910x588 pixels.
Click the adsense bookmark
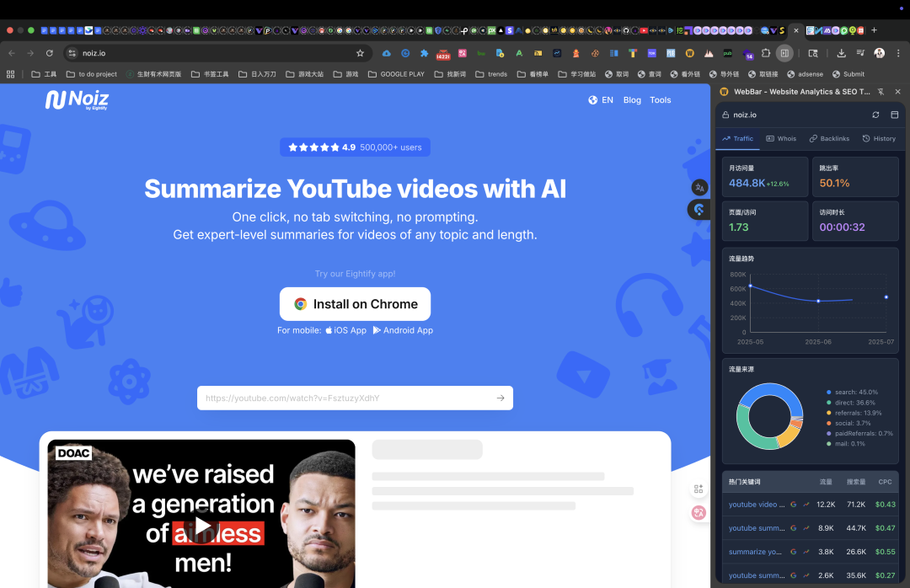pos(805,74)
